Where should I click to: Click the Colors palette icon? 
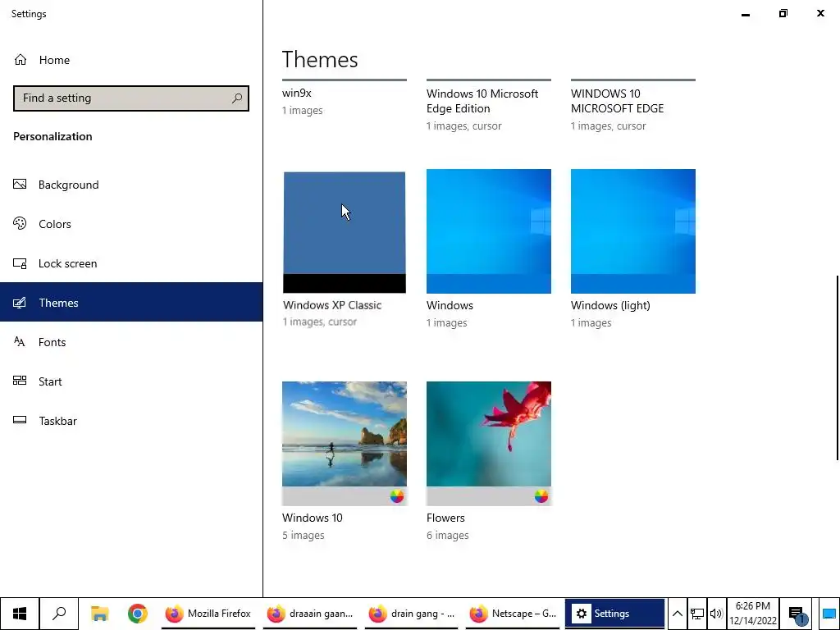(20, 223)
